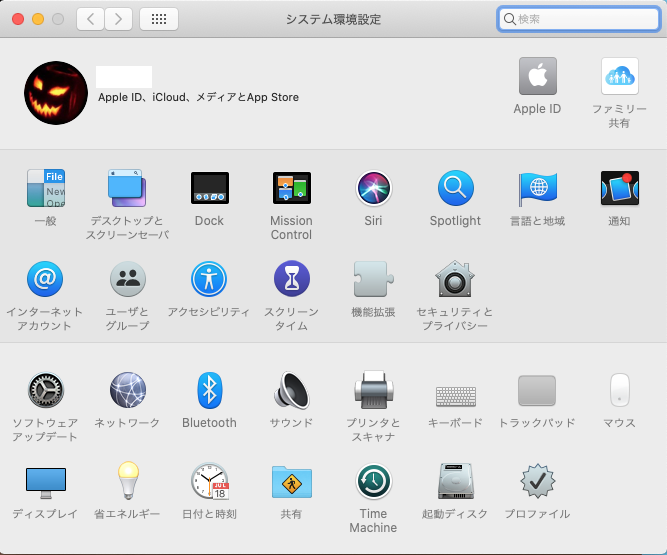Viewport: 667px width, 555px height.
Task: Open Time Machine preferences
Action: [x=374, y=482]
